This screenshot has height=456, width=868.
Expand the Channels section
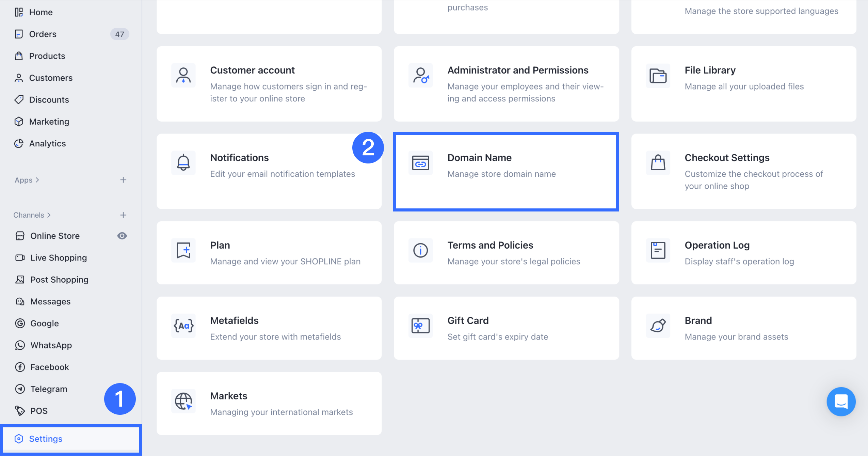pyautogui.click(x=32, y=215)
